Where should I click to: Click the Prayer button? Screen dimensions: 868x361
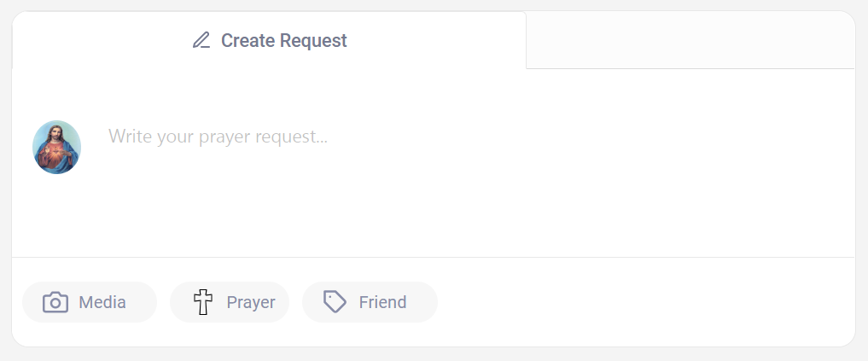coord(230,302)
